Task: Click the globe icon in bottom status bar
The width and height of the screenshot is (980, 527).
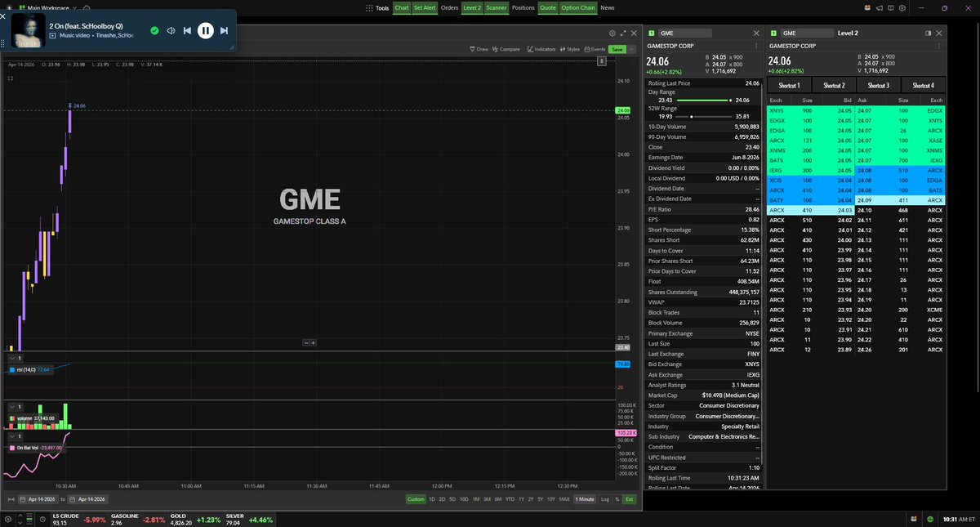Action: coord(930,519)
